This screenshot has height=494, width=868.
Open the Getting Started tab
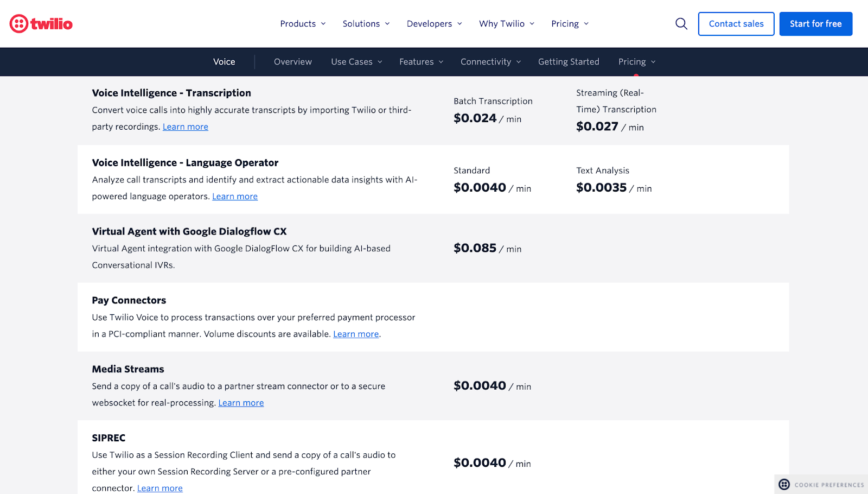569,62
